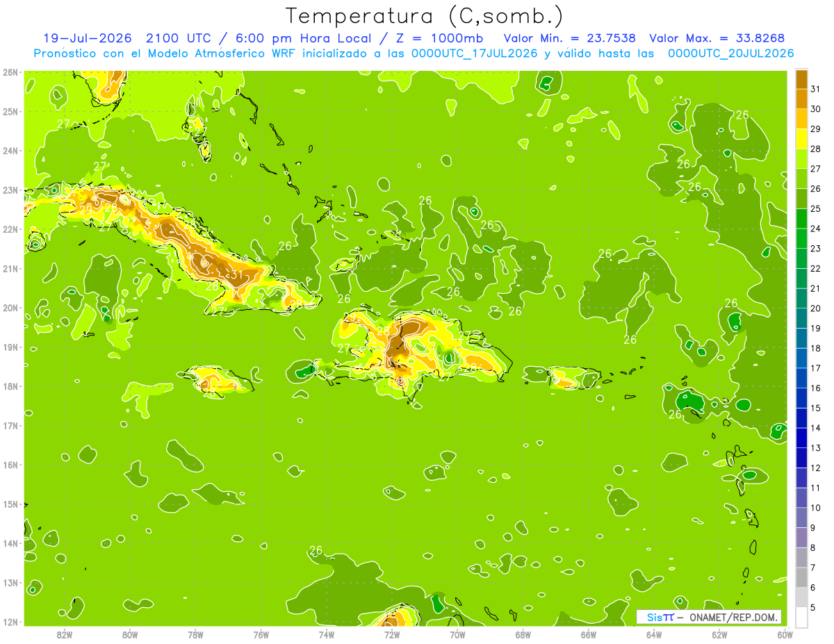Click the '68W' longitude axis label

[x=523, y=634]
